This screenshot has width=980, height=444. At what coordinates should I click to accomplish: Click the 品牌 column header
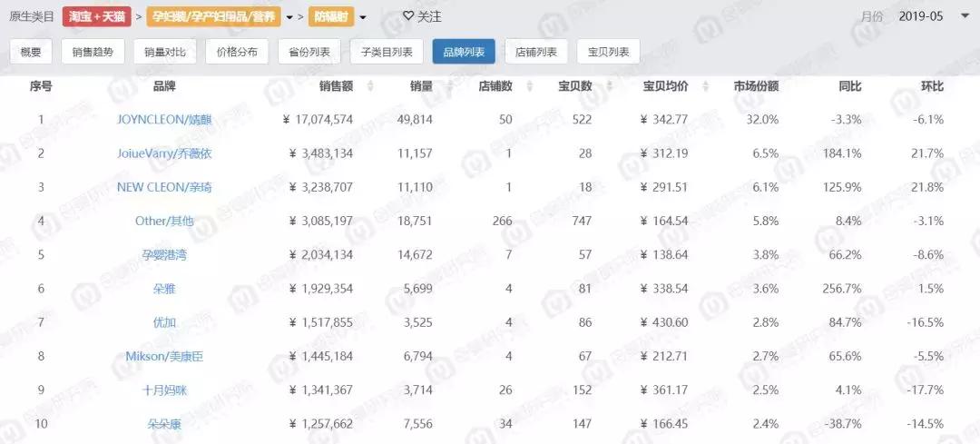[164, 86]
